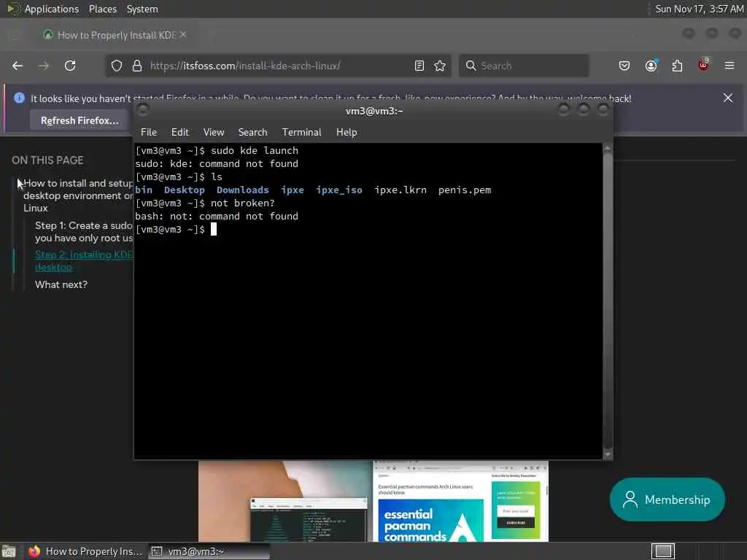Click Step 1: Create a sudo user link

(x=84, y=232)
